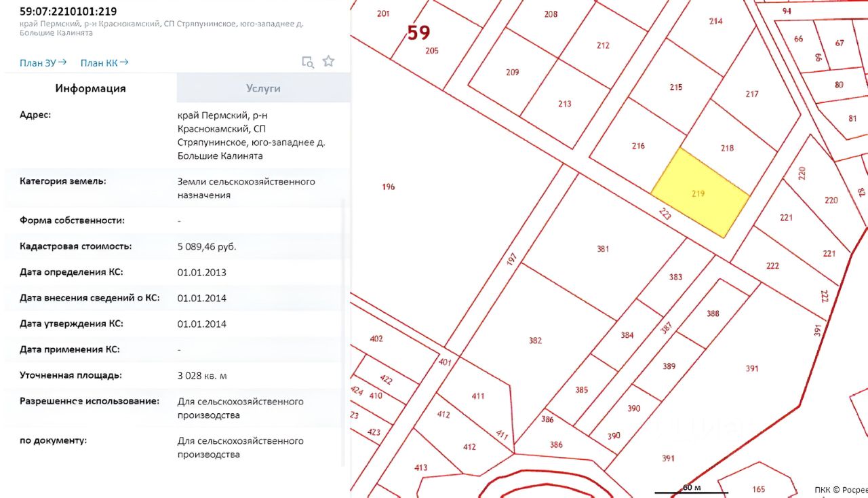Image resolution: width=868 pixels, height=498 pixels.
Task: Select parcel 209 on the map
Action: pos(513,72)
